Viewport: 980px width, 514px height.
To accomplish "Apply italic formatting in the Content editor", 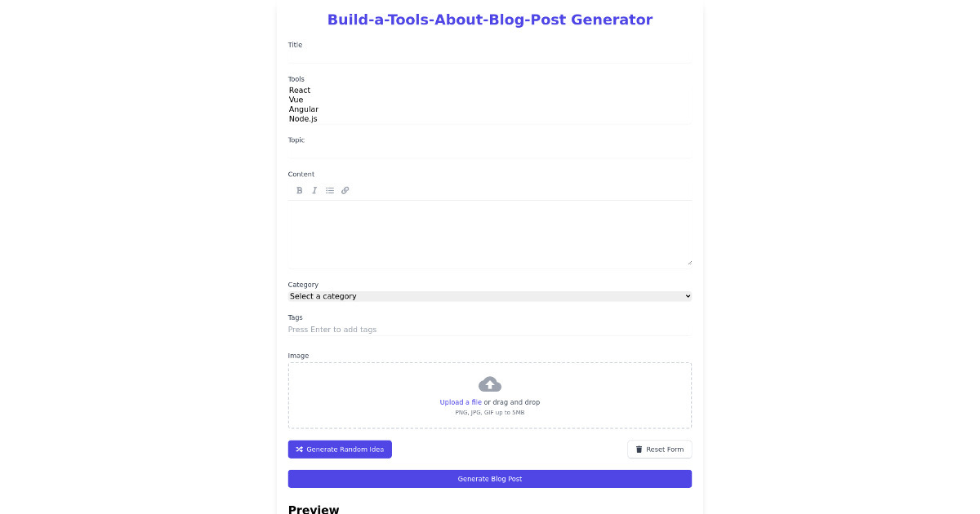I will pyautogui.click(x=314, y=190).
